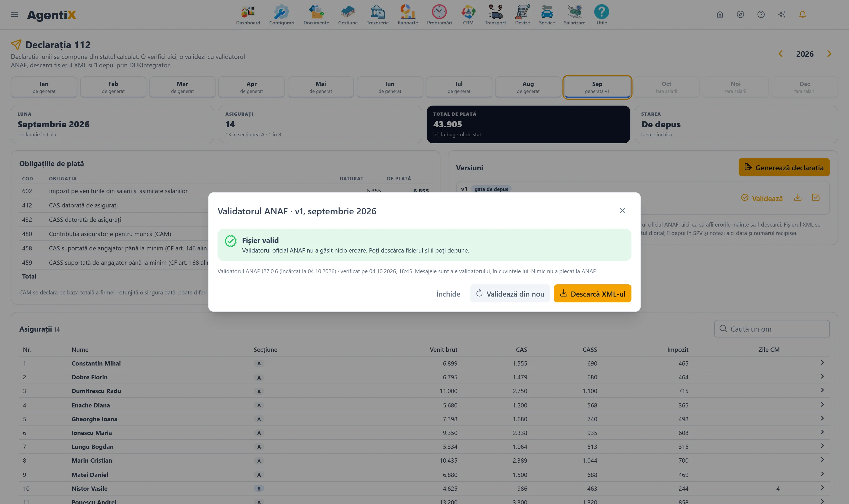Expand the Constantin Mihai row chevron
The image size is (849, 504).
click(822, 363)
